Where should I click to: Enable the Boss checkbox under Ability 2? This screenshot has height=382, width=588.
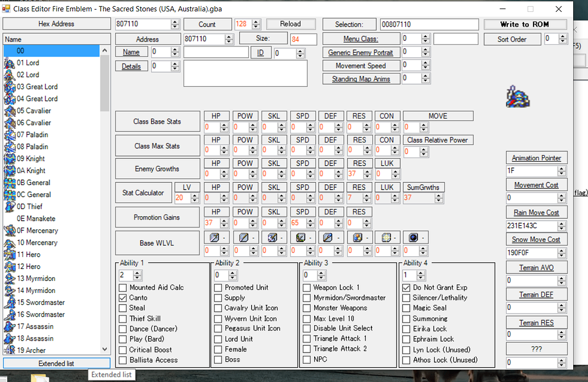[217, 359]
